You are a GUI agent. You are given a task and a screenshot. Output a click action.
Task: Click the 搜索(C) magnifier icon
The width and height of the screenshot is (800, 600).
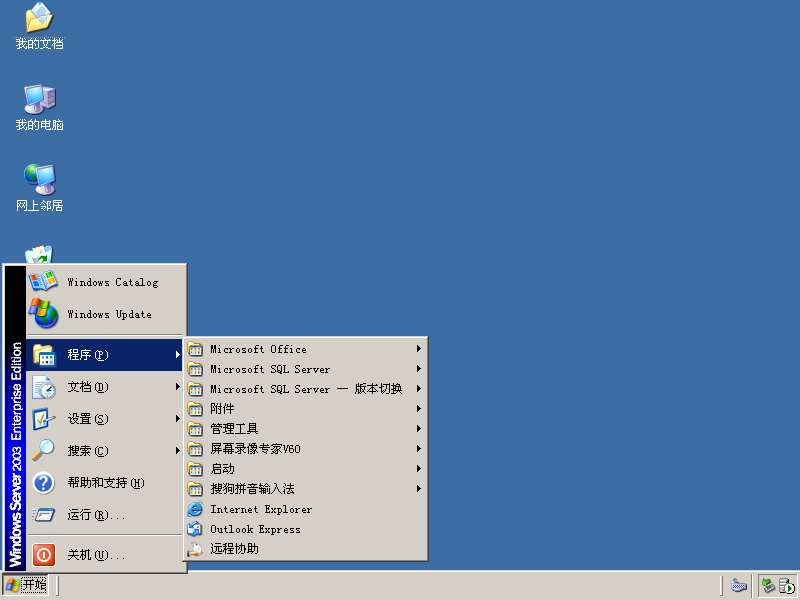(44, 451)
